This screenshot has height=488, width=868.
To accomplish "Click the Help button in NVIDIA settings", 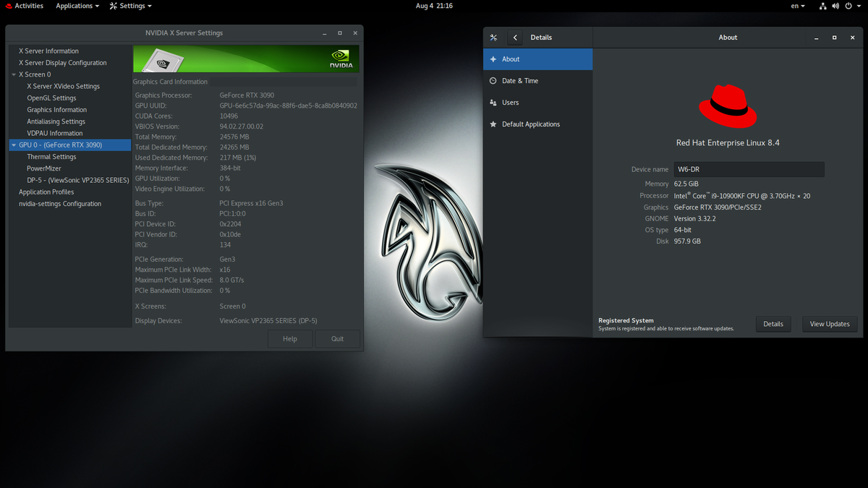I will point(290,338).
